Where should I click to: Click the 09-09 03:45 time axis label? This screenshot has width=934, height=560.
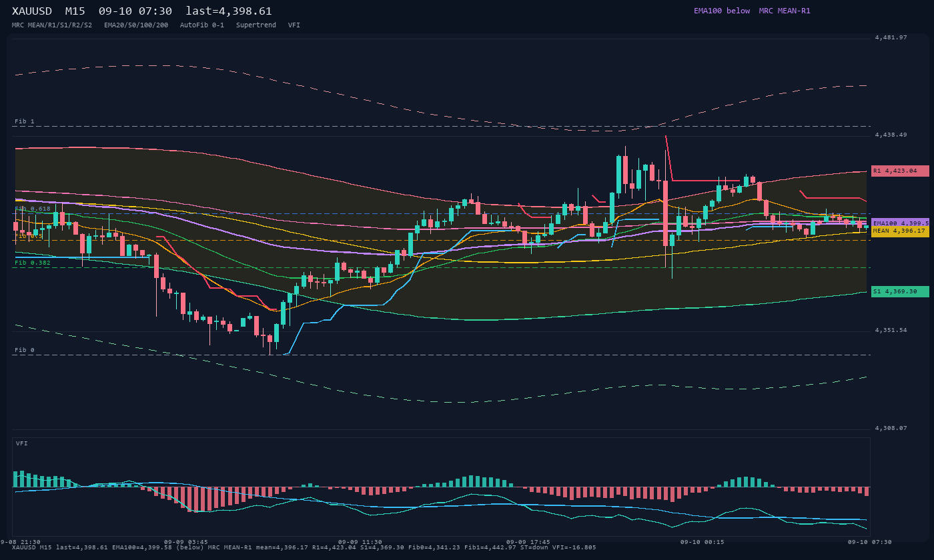point(186,542)
